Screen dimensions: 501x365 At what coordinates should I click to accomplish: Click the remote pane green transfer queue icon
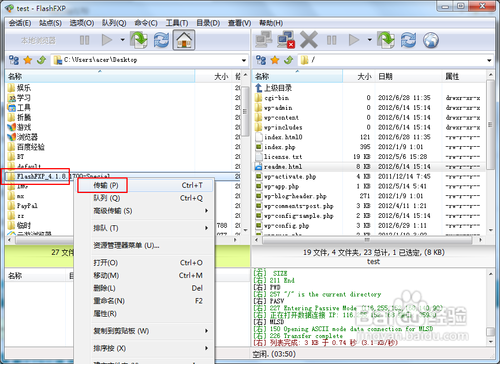[386, 40]
